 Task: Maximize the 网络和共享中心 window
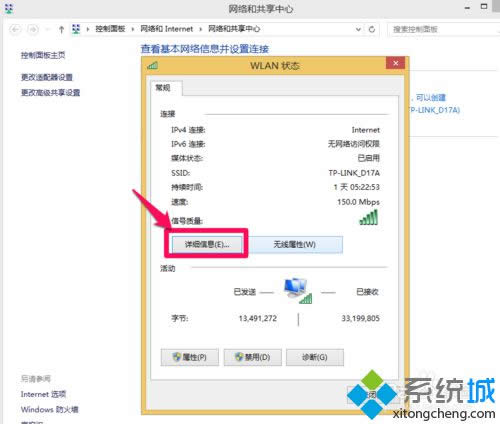(x=484, y=7)
